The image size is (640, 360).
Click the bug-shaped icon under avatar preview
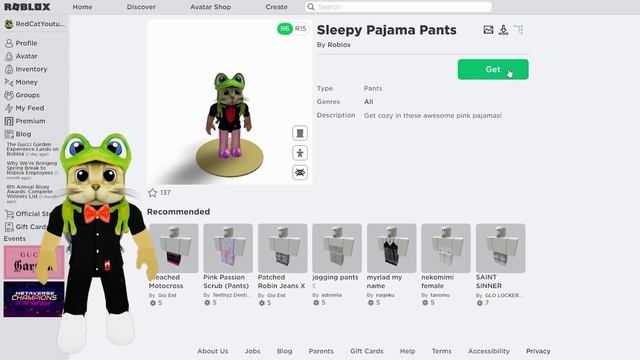click(300, 173)
